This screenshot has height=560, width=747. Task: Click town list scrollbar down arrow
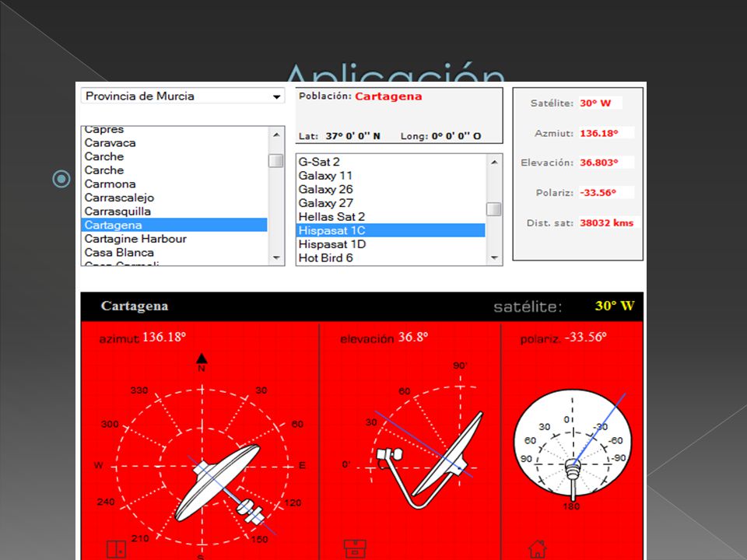coord(276,257)
